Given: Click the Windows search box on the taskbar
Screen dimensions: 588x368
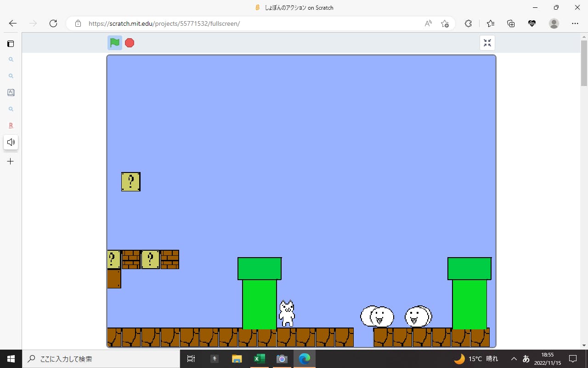Looking at the screenshot, I should coord(101,359).
